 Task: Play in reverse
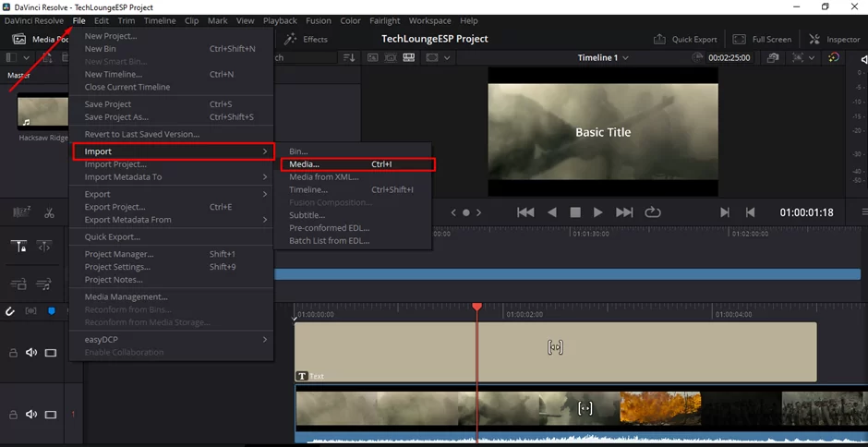(552, 212)
